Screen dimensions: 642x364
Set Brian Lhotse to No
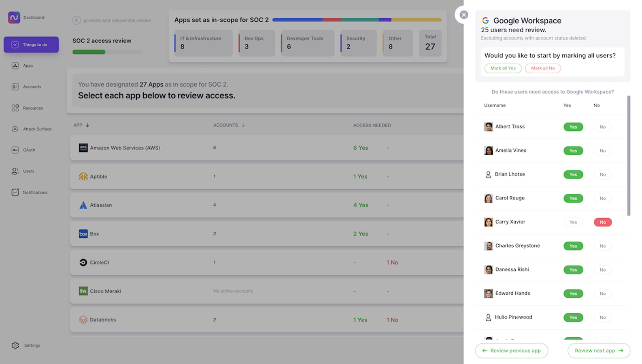tap(603, 175)
